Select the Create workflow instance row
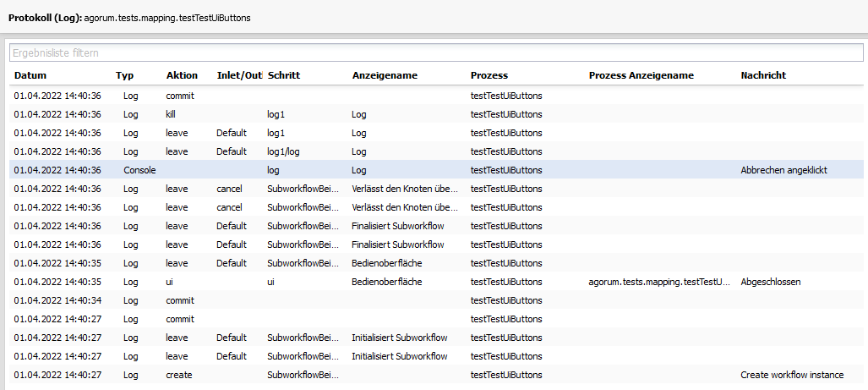The width and height of the screenshot is (868, 390). click(436, 375)
